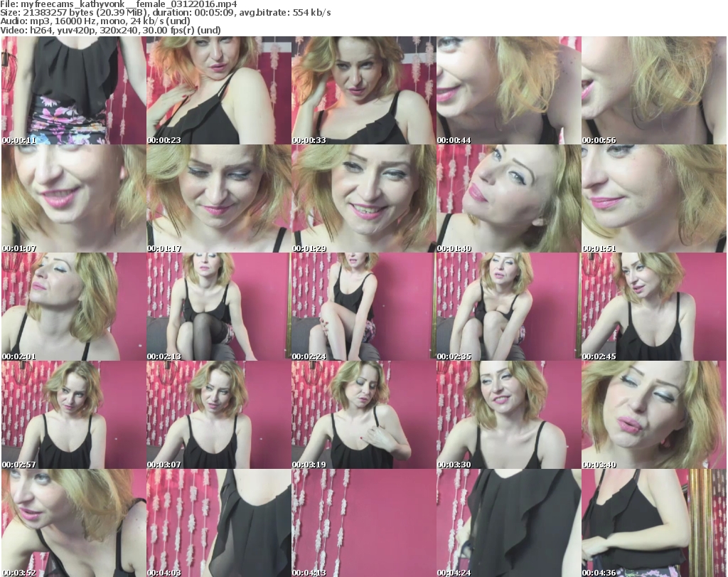The width and height of the screenshot is (728, 577).
Task: Select the thumbnail timestamped 00:00:56
Action: tap(654, 90)
